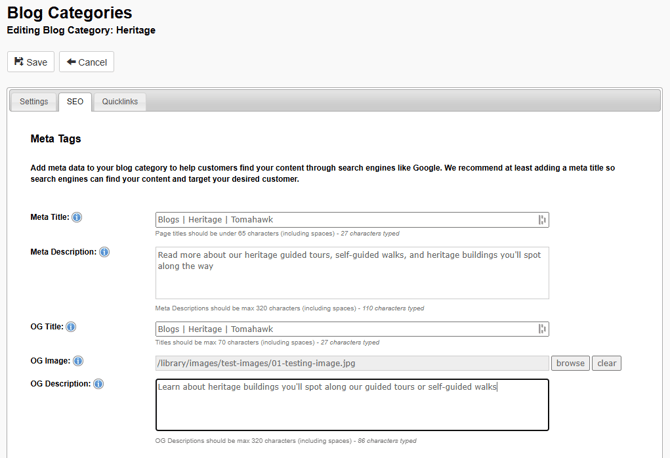Switch to the Settings tab
Image resolution: width=670 pixels, height=458 pixels.
(x=34, y=101)
